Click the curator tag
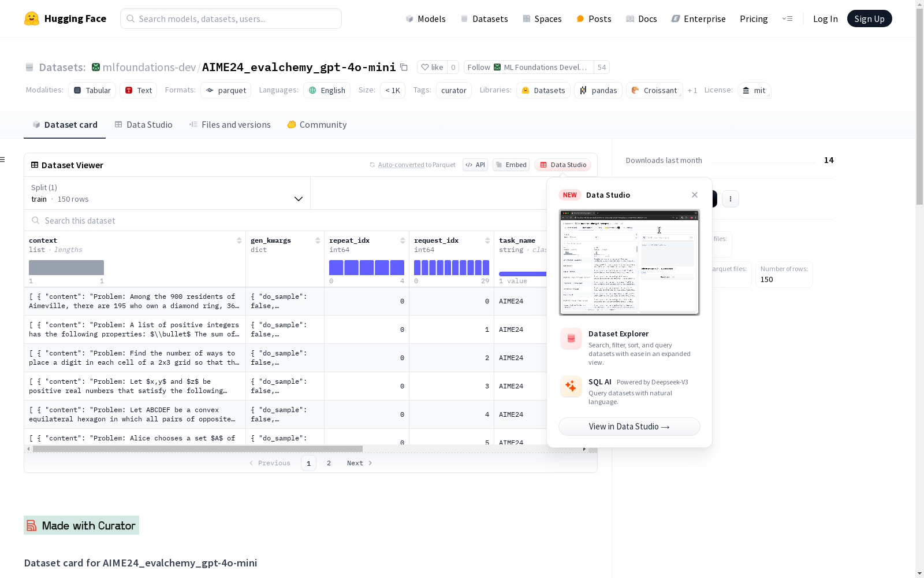924x578 pixels. (x=454, y=90)
